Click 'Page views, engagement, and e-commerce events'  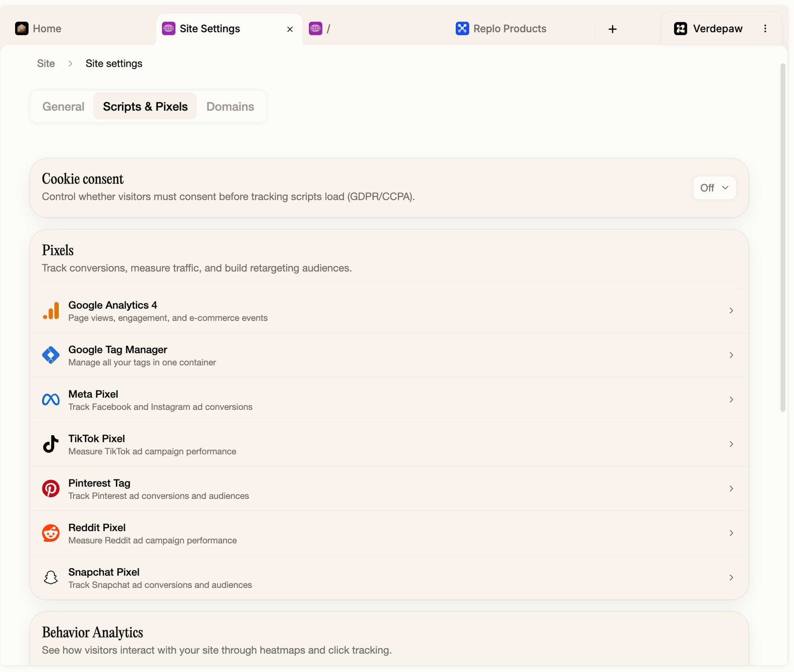coord(168,318)
